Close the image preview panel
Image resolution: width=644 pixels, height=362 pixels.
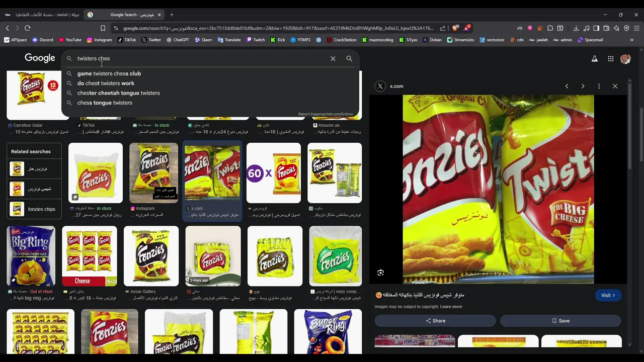pyautogui.click(x=615, y=86)
